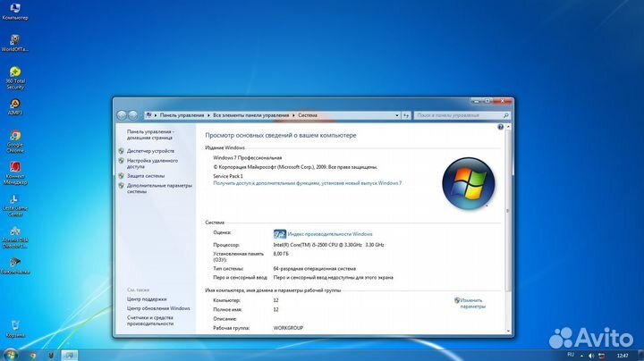Expand the arrow after Панель управления breadcrumb
Viewport: 644px width, 361px height.
208,115
